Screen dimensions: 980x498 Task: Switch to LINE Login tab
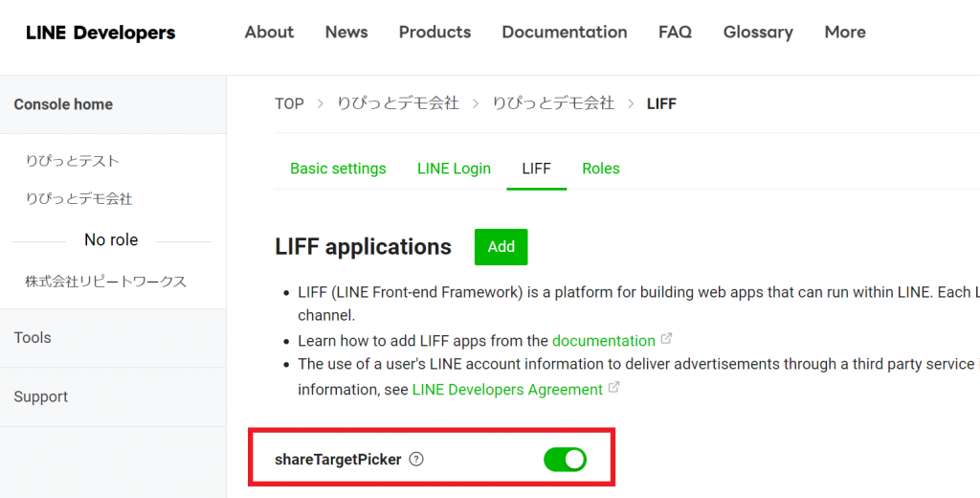coord(454,169)
